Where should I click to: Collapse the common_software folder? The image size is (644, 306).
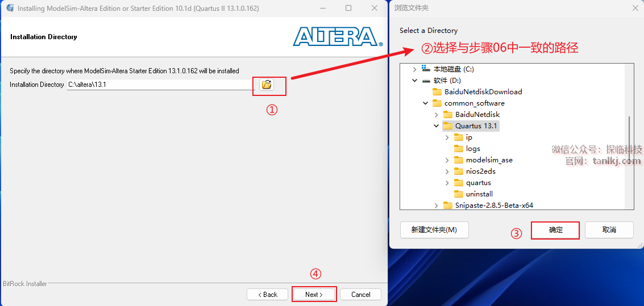426,103
